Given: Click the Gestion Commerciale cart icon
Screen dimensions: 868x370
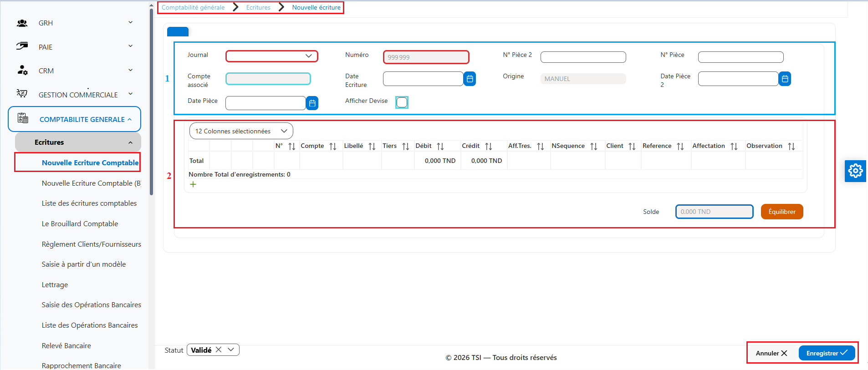Looking at the screenshot, I should coord(22,94).
